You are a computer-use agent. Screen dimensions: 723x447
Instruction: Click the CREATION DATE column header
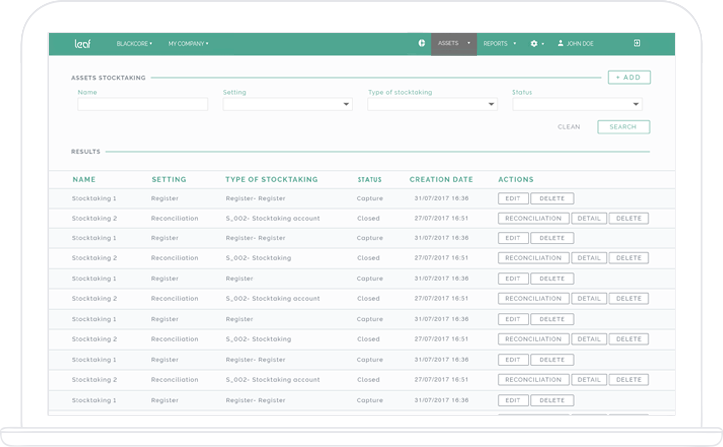pyautogui.click(x=441, y=179)
